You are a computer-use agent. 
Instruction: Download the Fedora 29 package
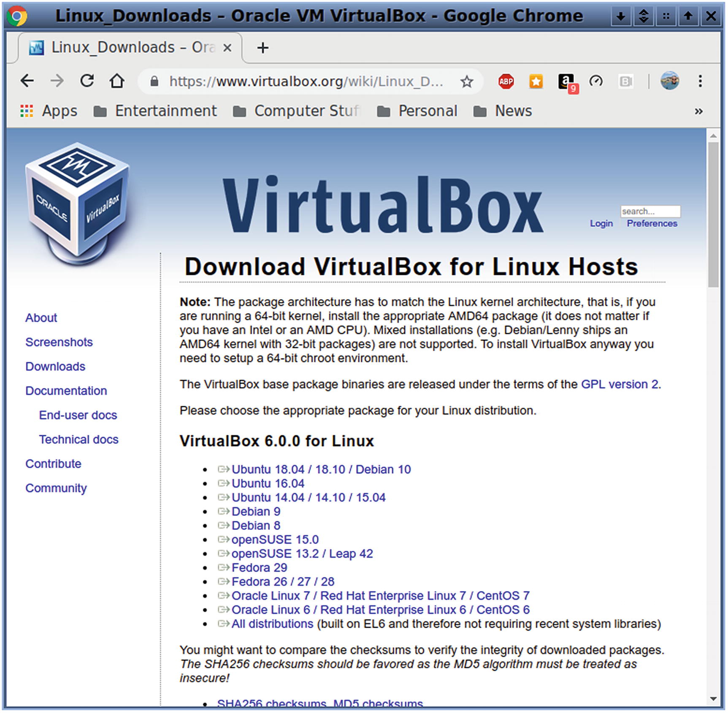click(260, 568)
